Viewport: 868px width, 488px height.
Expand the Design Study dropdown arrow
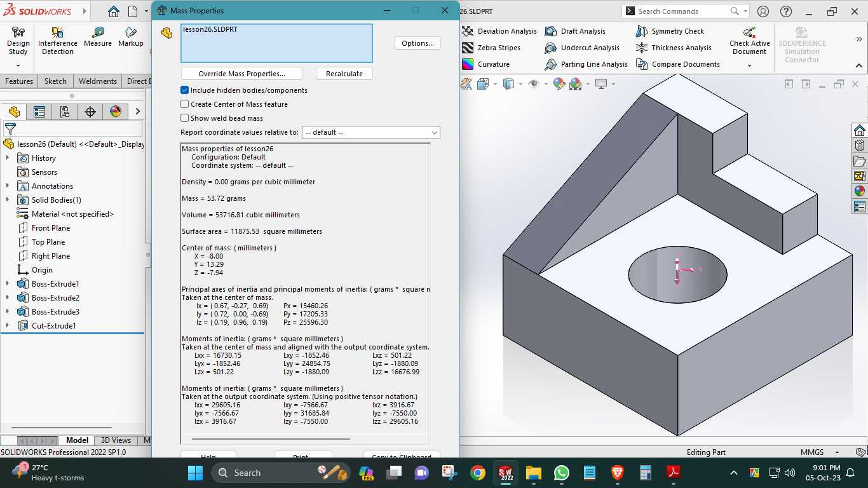[18, 65]
